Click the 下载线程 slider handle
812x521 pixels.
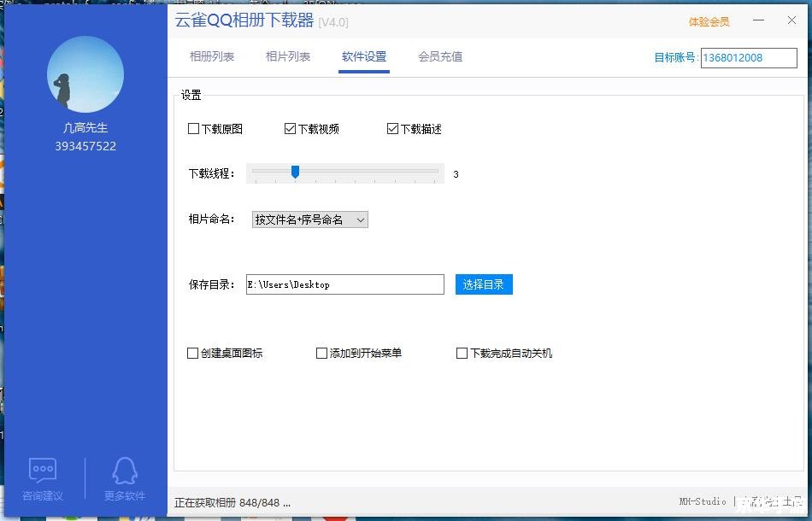pos(295,173)
